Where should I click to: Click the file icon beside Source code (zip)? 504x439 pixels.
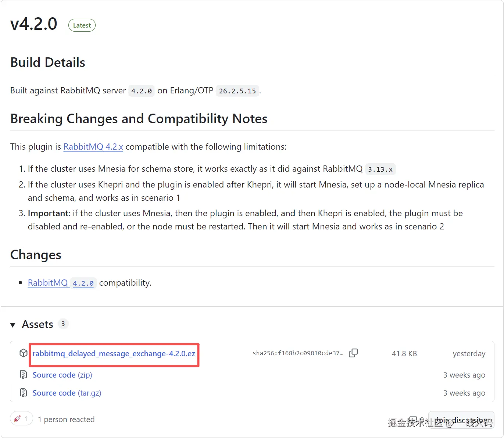click(x=24, y=375)
